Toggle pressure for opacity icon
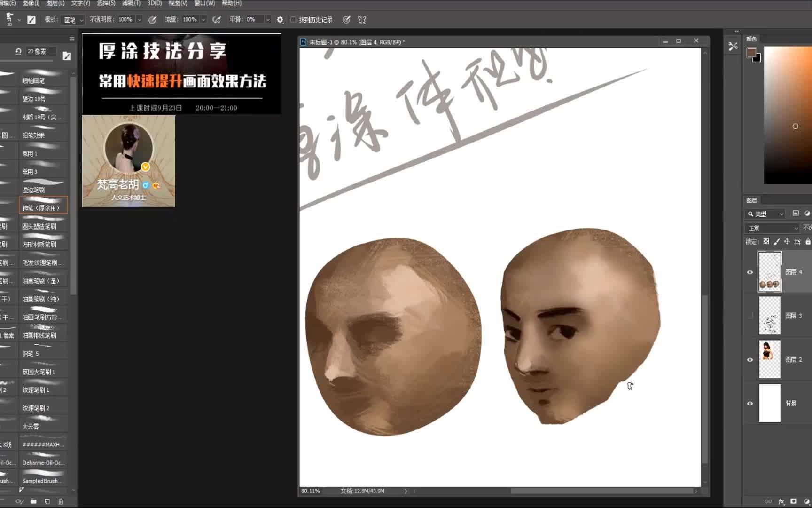812x508 pixels. [152, 20]
